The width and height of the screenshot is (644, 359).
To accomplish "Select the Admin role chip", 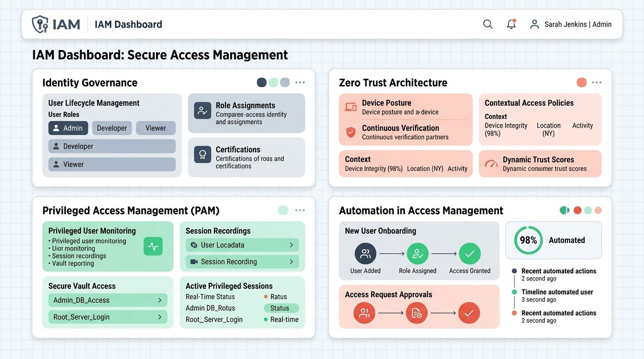I will pyautogui.click(x=68, y=128).
